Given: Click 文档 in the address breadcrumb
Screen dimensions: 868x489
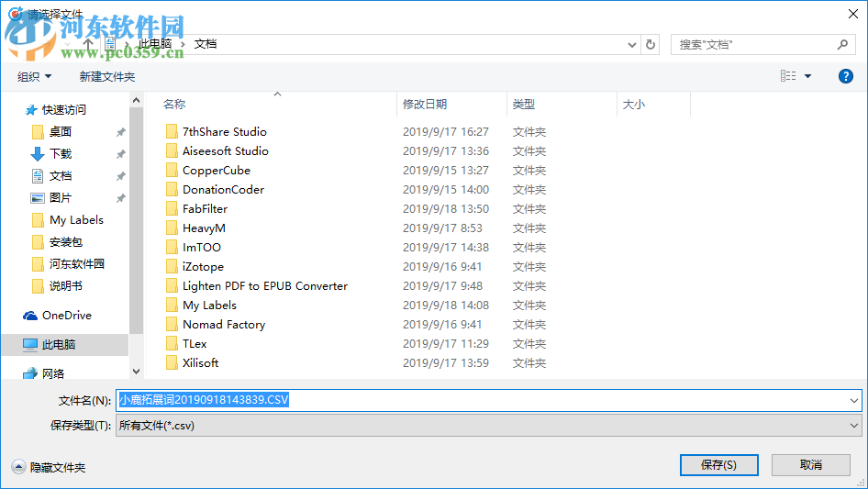Looking at the screenshot, I should pos(206,44).
